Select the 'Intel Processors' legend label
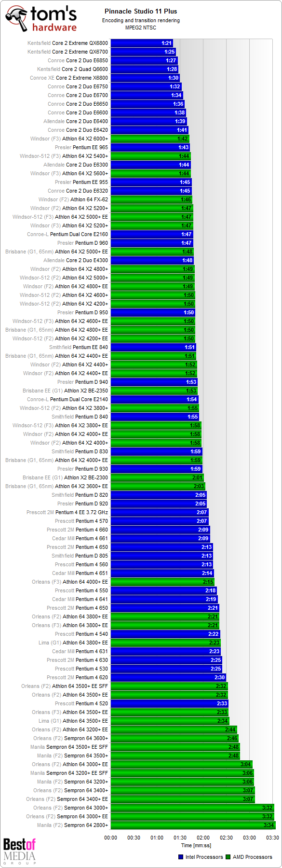Screen dimensions: 282x868 click(x=204, y=857)
